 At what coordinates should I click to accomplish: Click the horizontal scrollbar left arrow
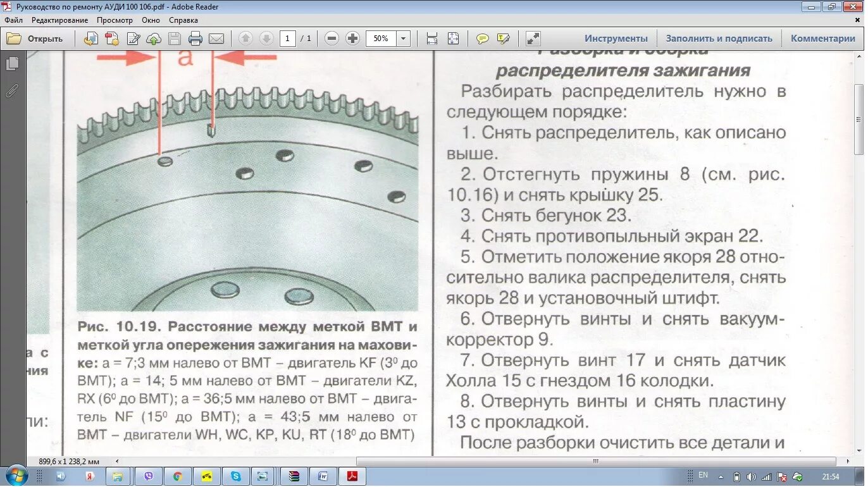coord(116,462)
